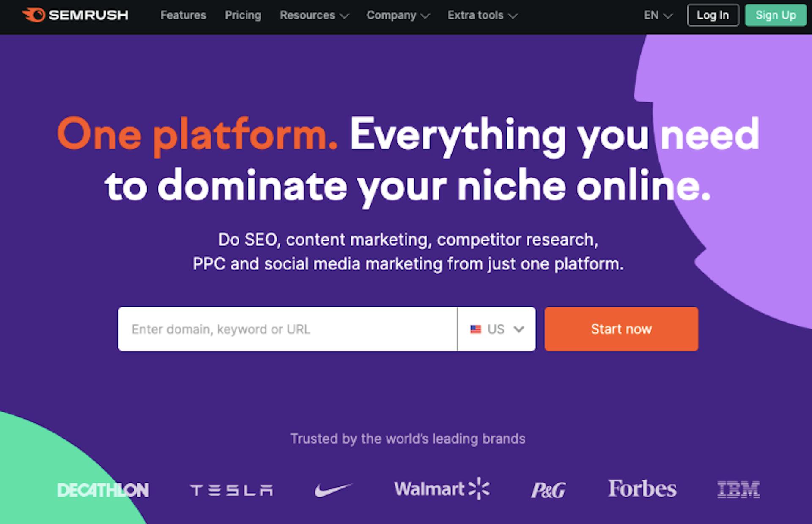
Task: Open the EN language selector
Action: (x=658, y=16)
